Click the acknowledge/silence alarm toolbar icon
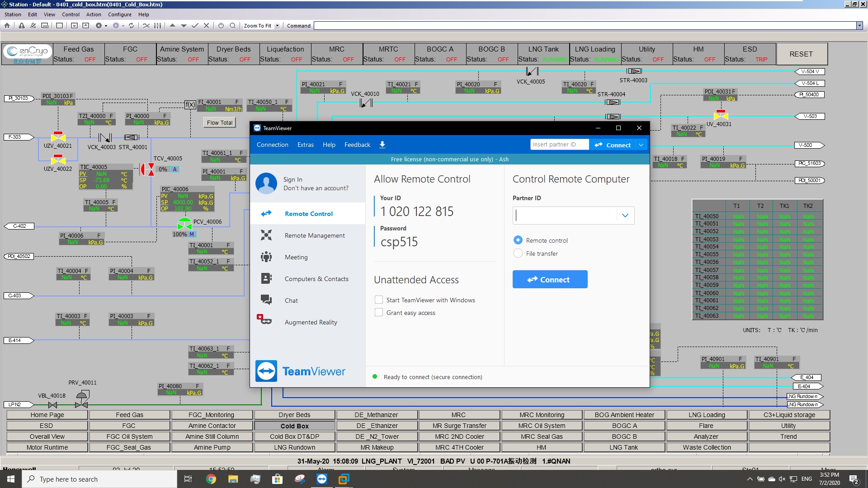Screen dimensions: 868x488 [x=33, y=26]
